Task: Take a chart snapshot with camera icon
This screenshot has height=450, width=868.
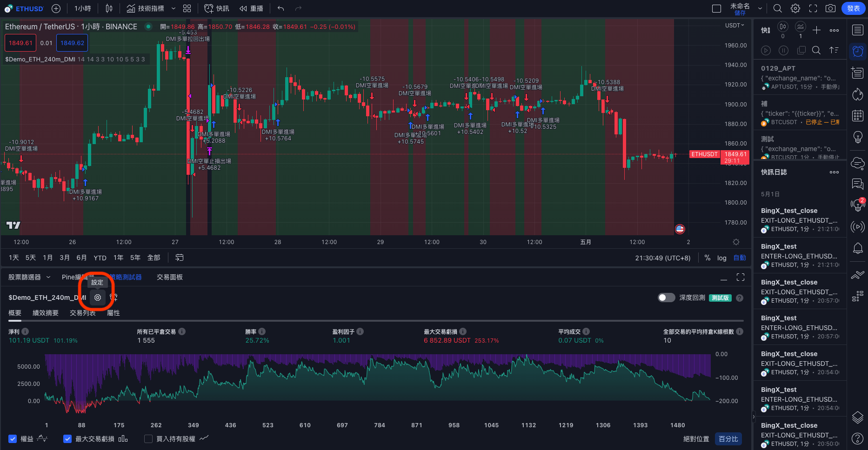Action: [x=830, y=8]
